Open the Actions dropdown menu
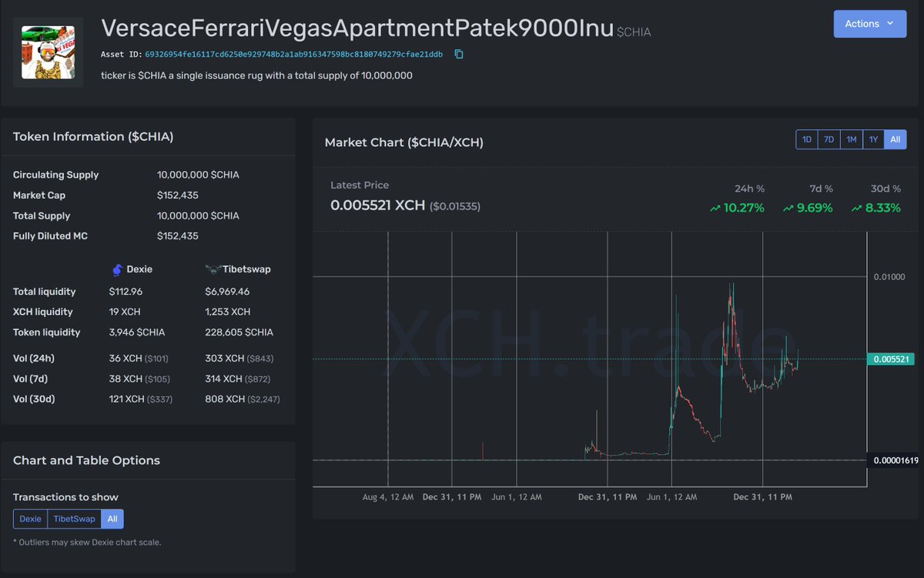Screen dimensions: 924x578 [869, 24]
